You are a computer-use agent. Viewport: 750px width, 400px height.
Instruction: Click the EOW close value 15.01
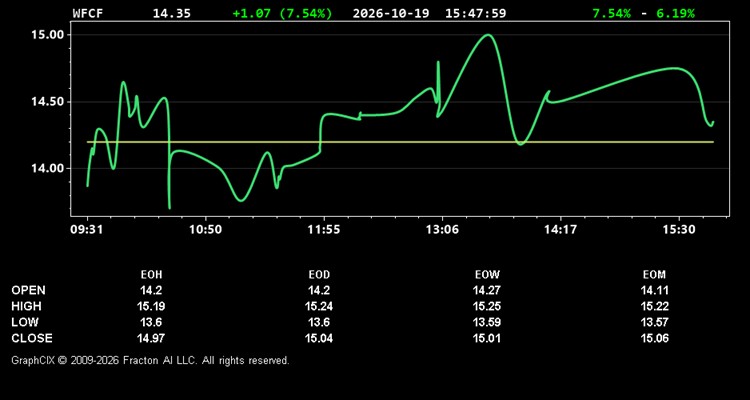(x=487, y=338)
